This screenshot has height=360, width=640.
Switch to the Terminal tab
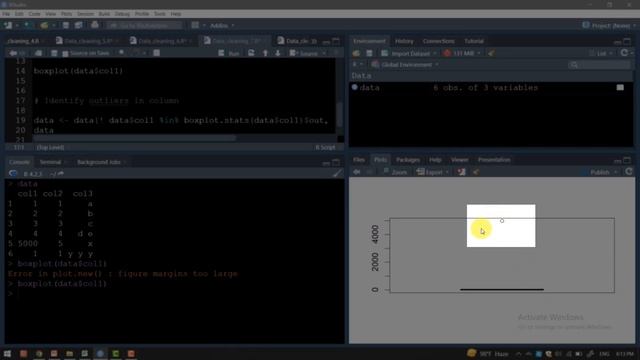point(50,162)
